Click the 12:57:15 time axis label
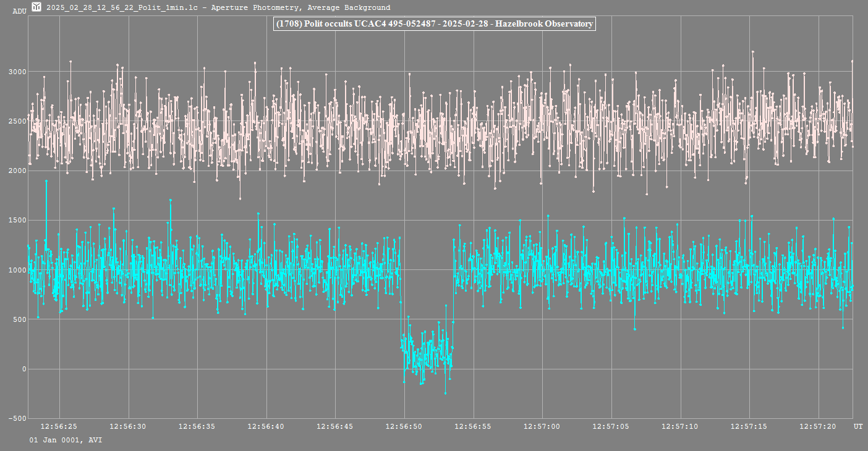This screenshot has width=868, height=451. click(x=749, y=426)
